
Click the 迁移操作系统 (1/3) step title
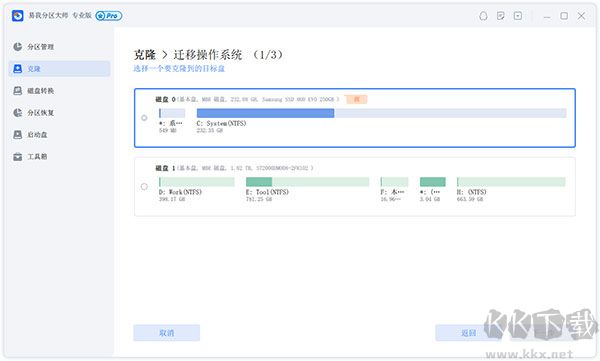[228, 55]
